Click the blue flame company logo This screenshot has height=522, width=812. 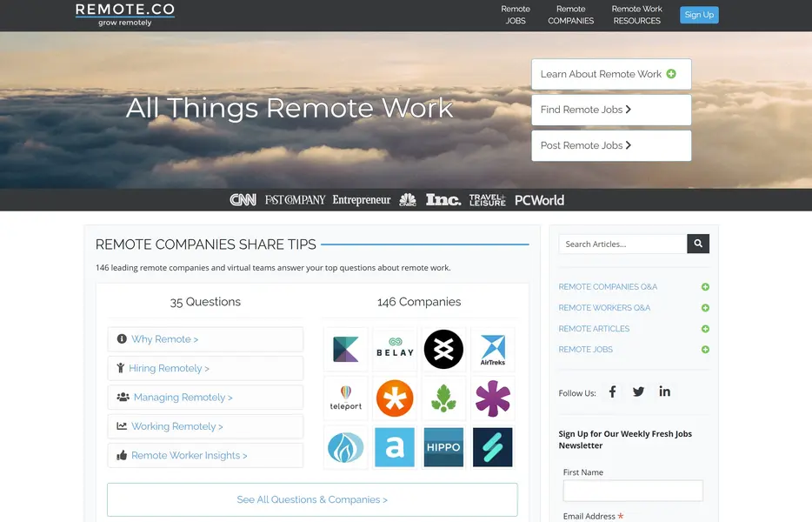tap(346, 447)
